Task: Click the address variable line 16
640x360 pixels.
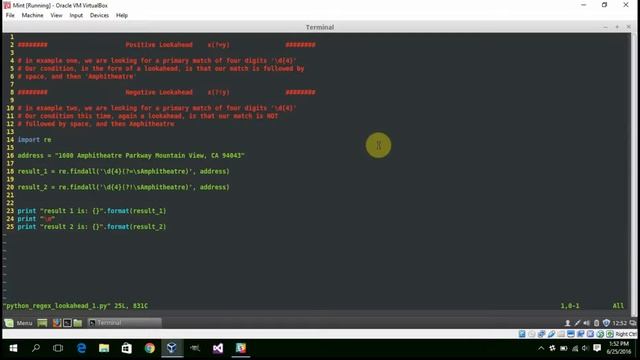Action: coord(131,156)
